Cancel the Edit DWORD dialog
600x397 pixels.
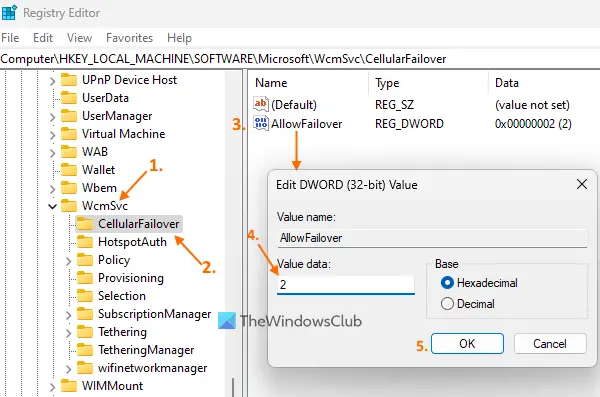click(550, 343)
